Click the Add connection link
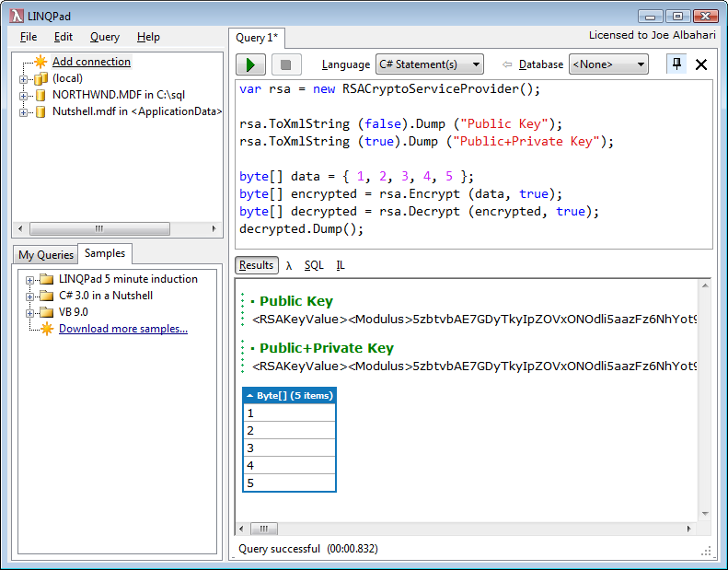The width and height of the screenshot is (728, 570). point(91,62)
